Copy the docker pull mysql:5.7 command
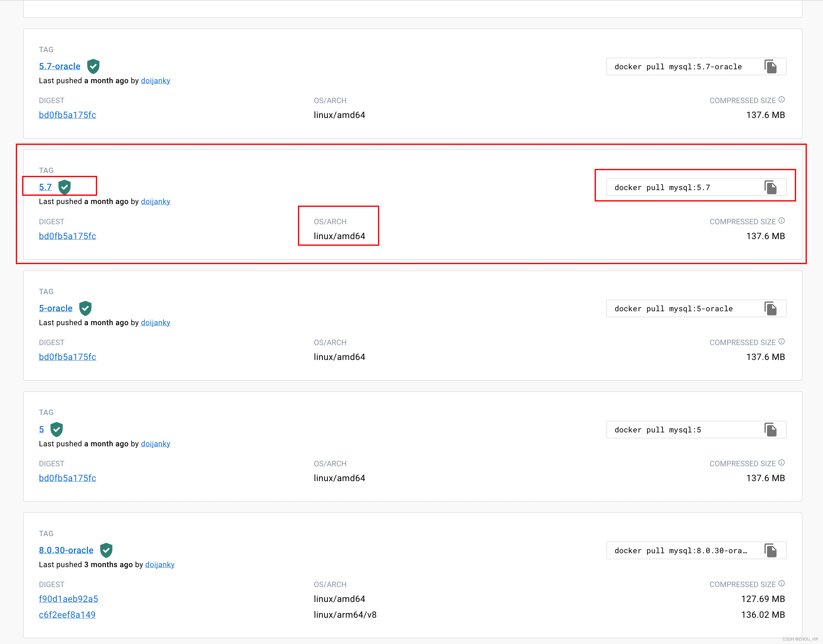This screenshot has height=644, width=823. pyautogui.click(x=770, y=187)
